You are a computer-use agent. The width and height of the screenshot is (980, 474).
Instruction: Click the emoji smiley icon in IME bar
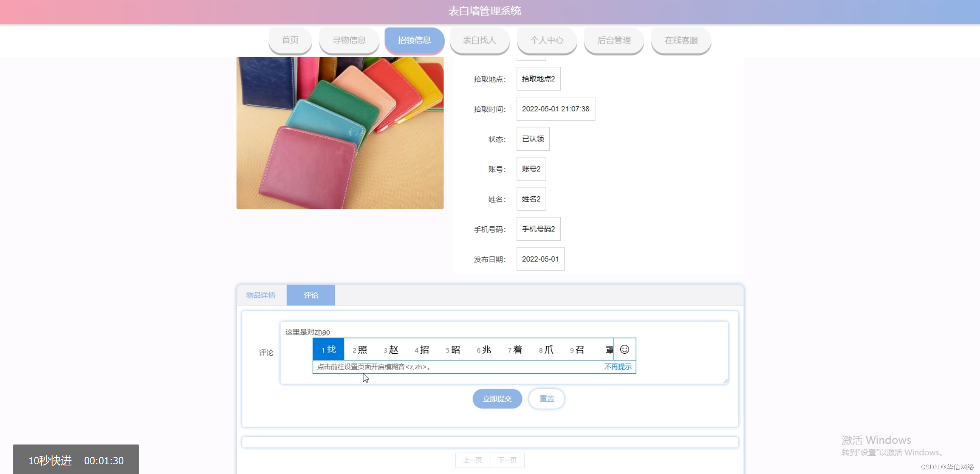(624, 349)
